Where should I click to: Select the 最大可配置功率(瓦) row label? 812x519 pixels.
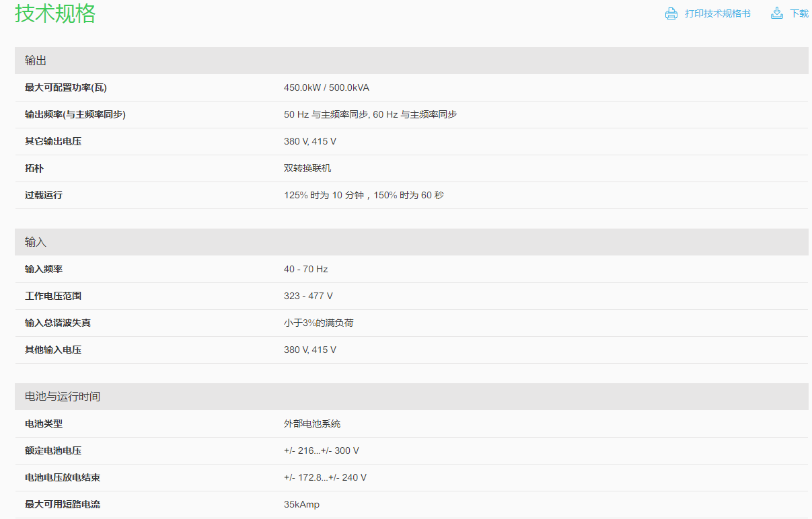point(66,87)
